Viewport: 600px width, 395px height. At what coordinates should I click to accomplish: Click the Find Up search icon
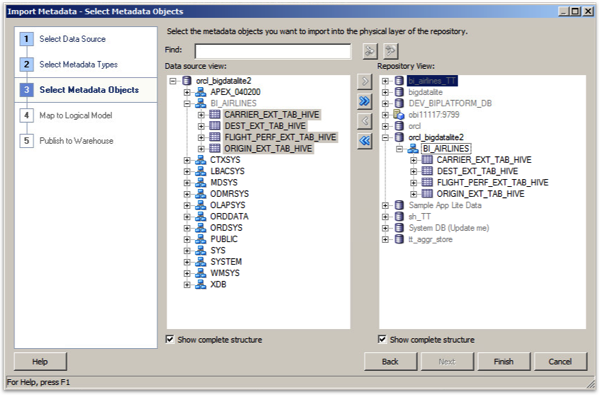370,51
